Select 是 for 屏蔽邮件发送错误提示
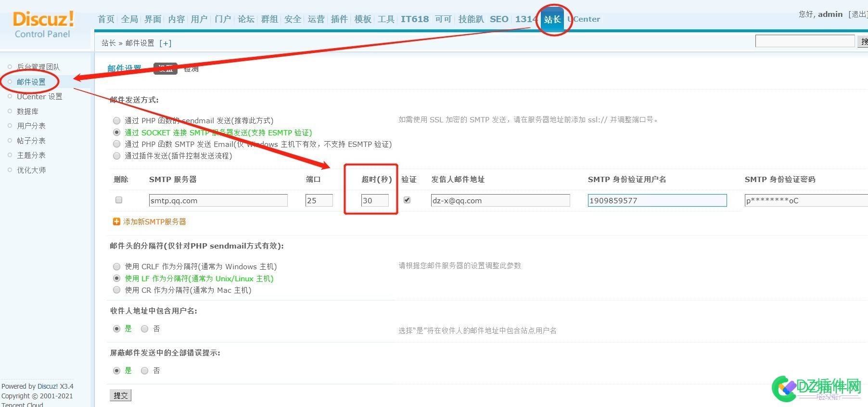The height and width of the screenshot is (407, 868). tap(116, 371)
